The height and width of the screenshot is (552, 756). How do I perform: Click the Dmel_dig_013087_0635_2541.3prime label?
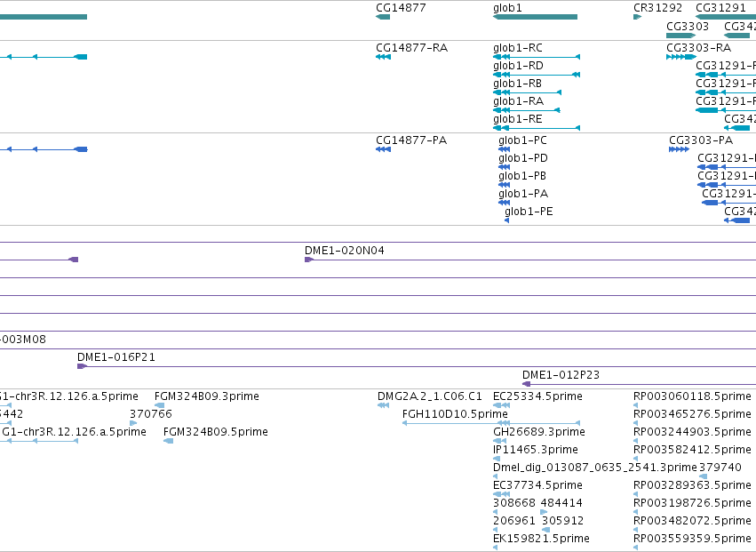595,468
